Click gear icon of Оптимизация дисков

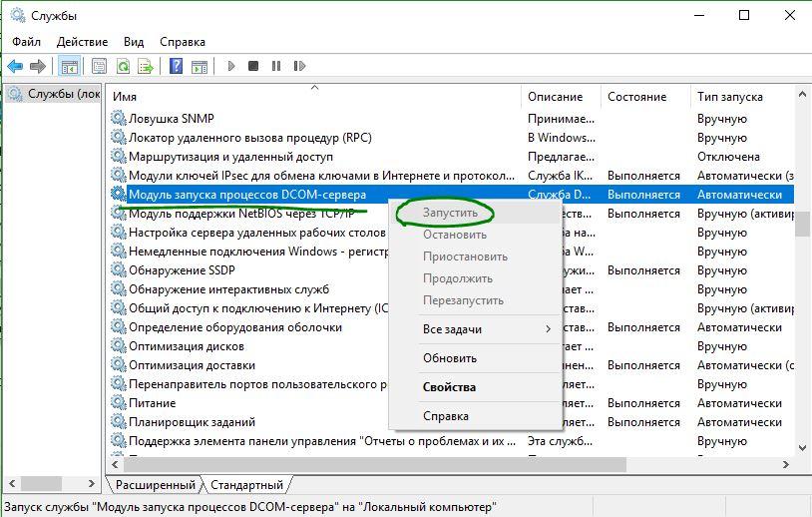tap(119, 346)
